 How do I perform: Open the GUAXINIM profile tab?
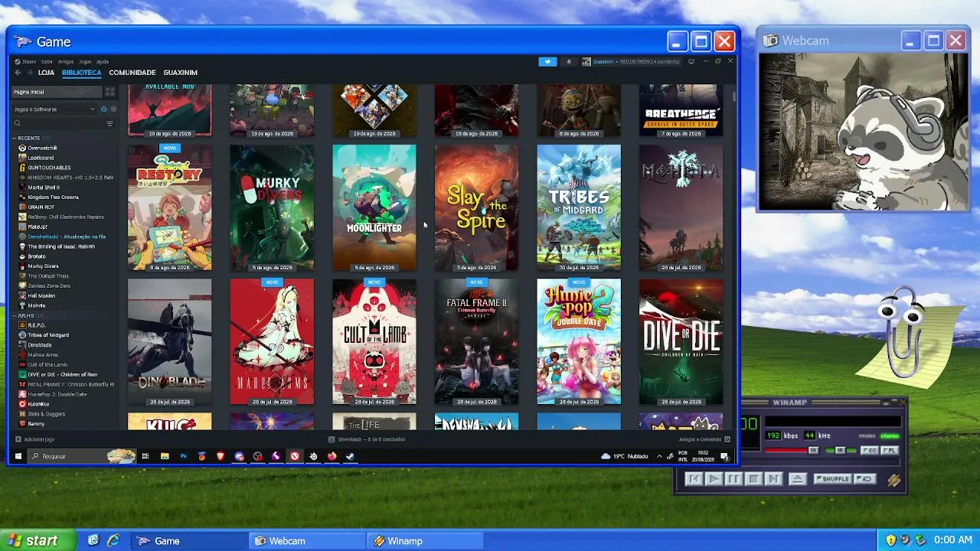point(181,73)
